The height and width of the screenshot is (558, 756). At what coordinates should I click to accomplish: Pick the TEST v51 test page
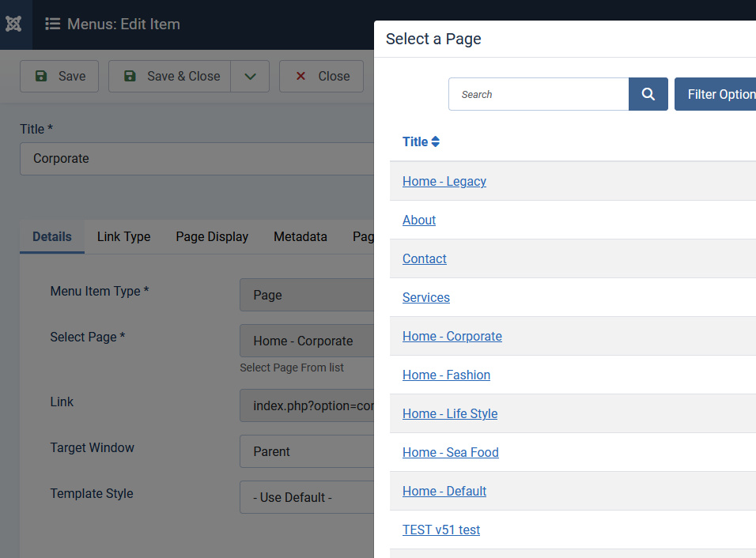click(x=440, y=530)
